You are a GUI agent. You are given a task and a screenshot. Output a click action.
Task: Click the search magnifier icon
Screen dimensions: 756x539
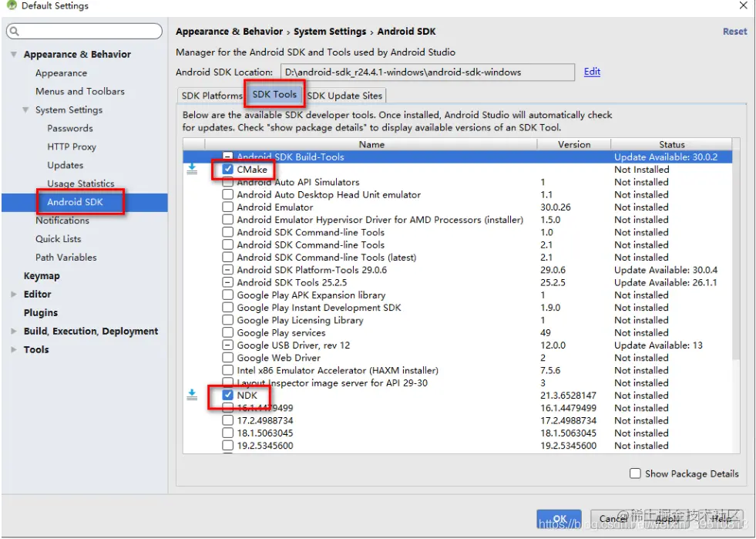click(x=15, y=32)
